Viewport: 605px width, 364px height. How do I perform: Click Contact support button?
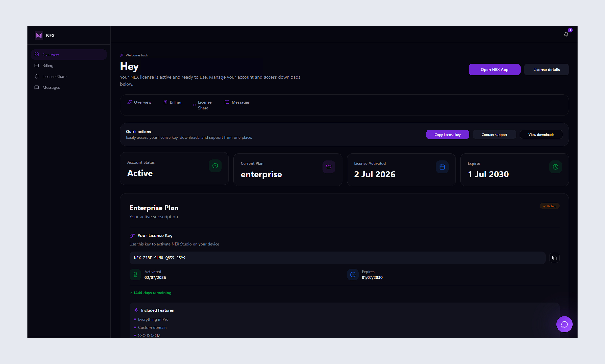click(494, 135)
